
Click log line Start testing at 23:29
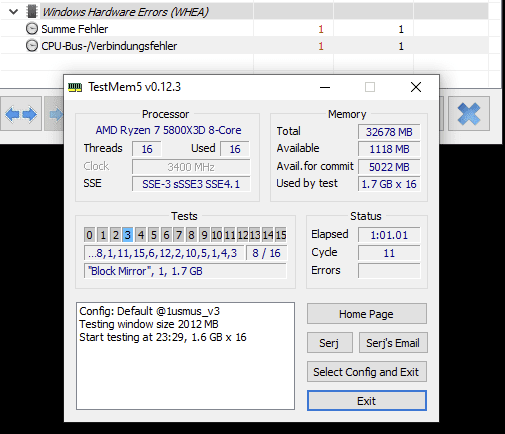point(163,337)
